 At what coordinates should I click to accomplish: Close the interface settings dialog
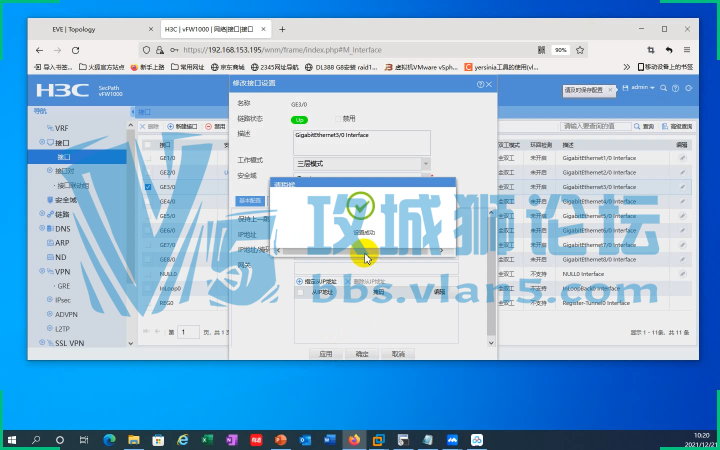489,84
